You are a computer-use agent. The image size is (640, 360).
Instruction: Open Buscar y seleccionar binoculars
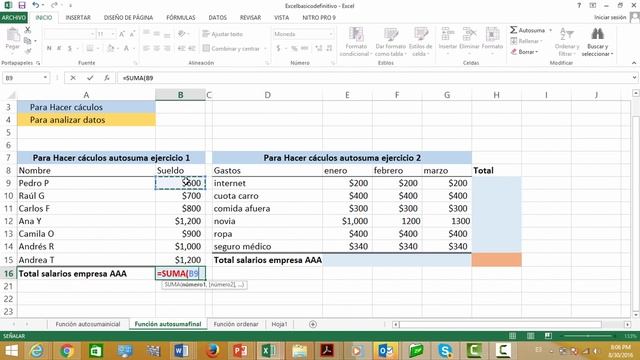point(597,42)
